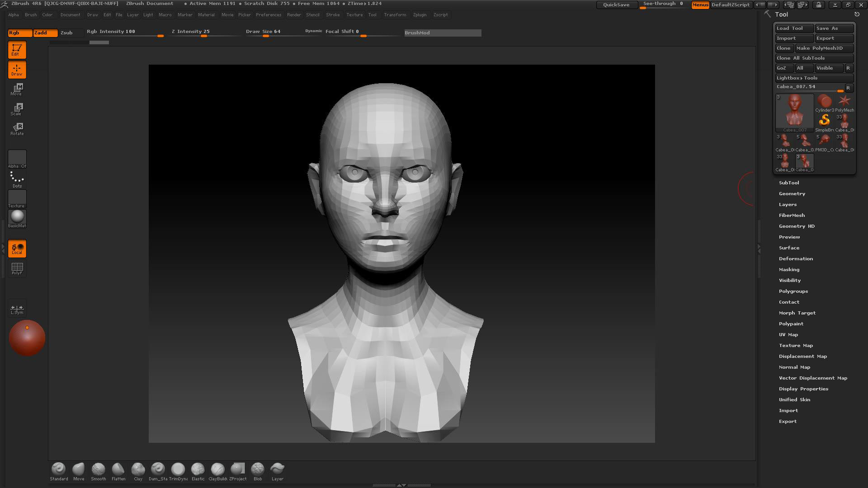Screen dimensions: 868x488
Task: Open the Zplugin menu
Action: [420, 14]
